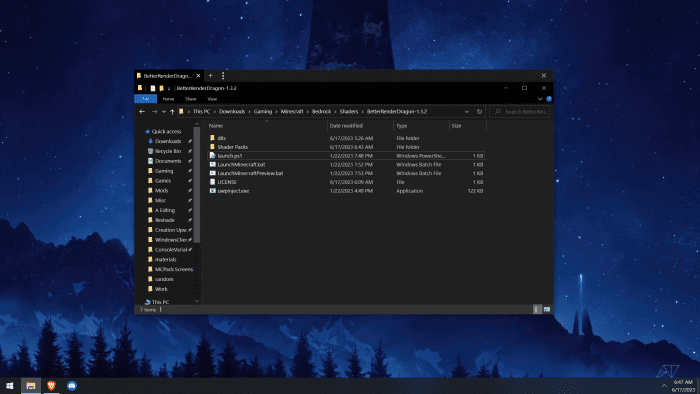This screenshot has width=700, height=394.
Task: Navigate back with the left arrow
Action: click(142, 112)
